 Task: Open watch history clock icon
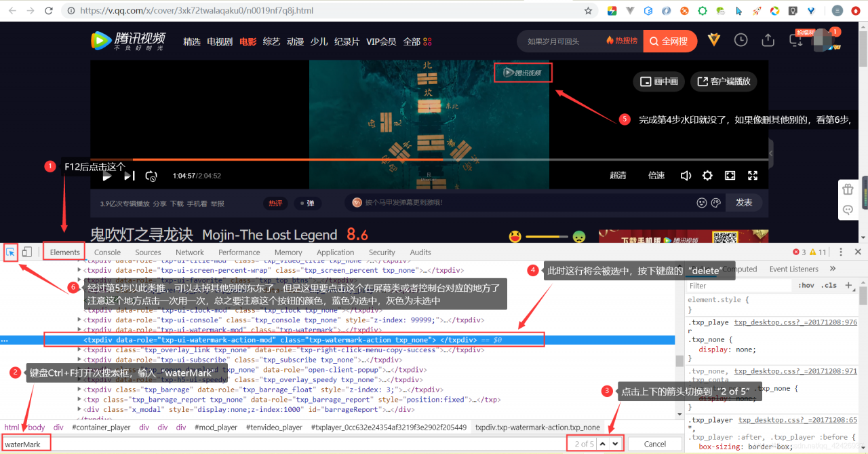741,41
